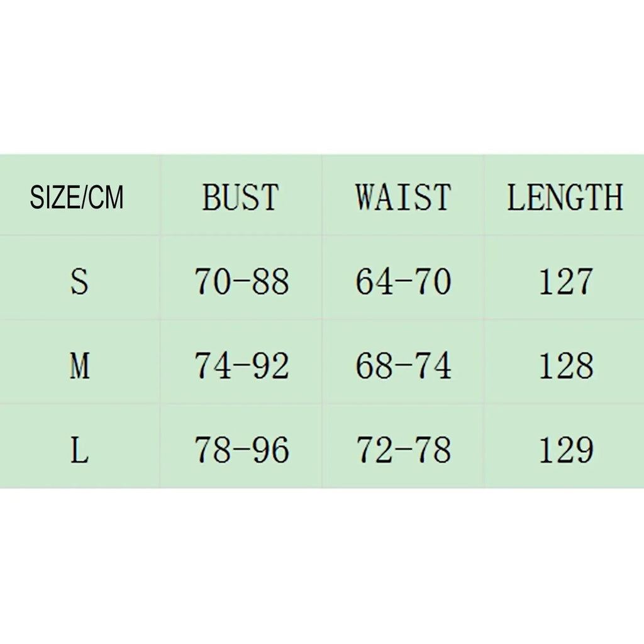644x644 pixels.
Task: Select the BUST column header
Action: pos(241,197)
